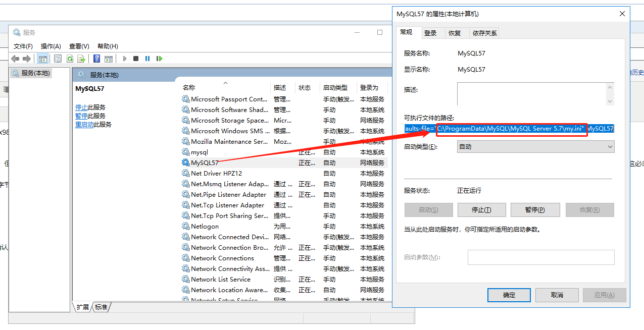Click the Start Service play icon

point(125,59)
